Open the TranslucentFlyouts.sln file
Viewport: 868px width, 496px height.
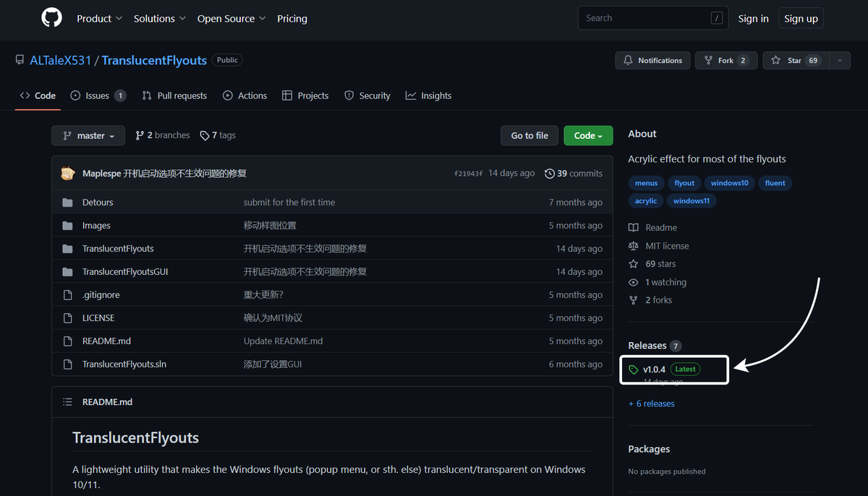click(x=124, y=364)
